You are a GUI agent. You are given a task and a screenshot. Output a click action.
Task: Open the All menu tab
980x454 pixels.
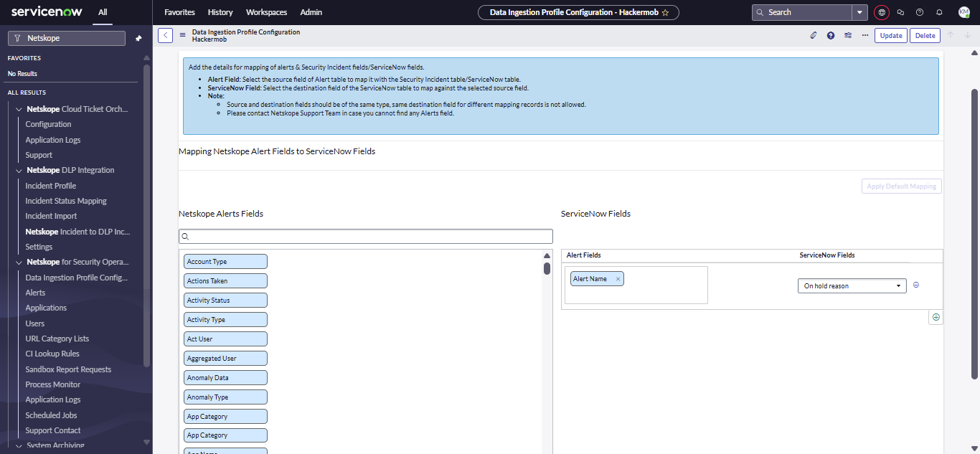point(103,12)
